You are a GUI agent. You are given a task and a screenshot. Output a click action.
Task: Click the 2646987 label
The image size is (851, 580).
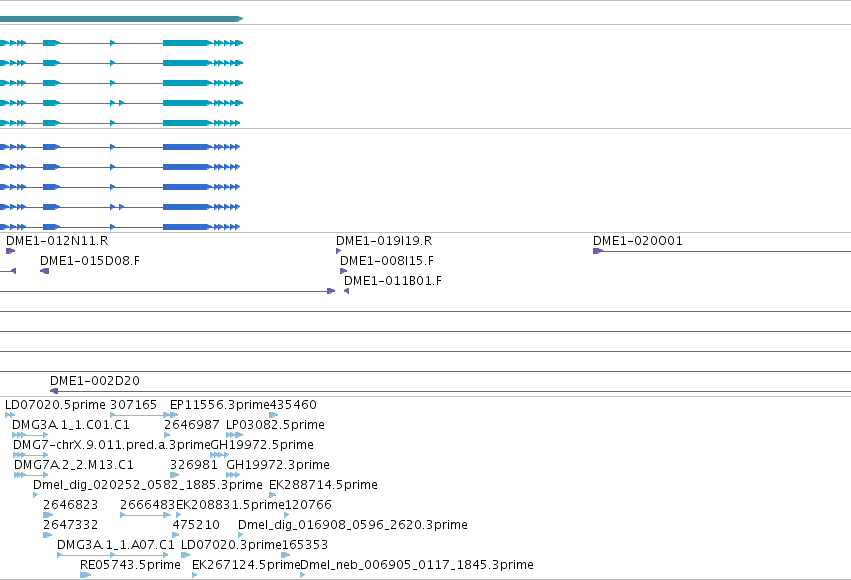(x=192, y=425)
